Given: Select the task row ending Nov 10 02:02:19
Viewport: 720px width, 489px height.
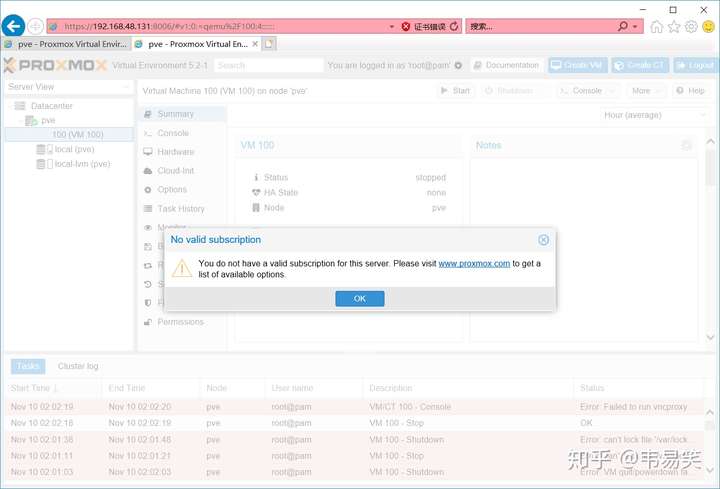Looking at the screenshot, I should pos(354,423).
